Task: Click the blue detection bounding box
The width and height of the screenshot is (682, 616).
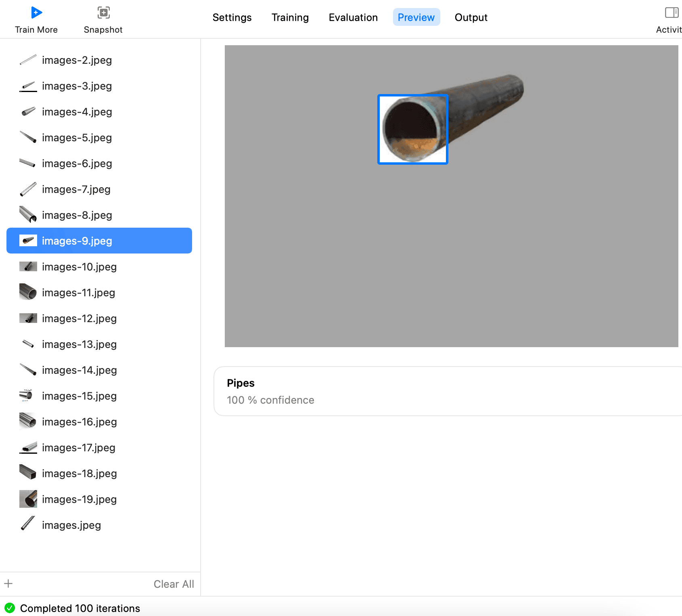Action: [x=413, y=130]
